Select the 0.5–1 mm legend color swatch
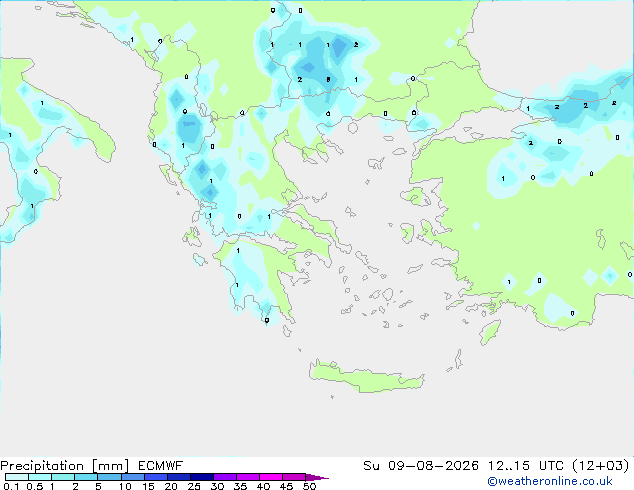Screen dimensions: 634x490 coord(40,477)
